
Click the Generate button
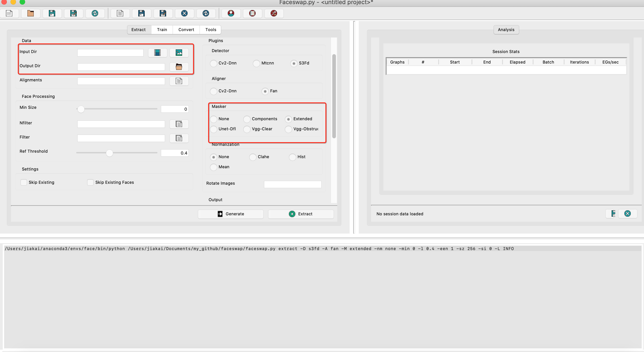(230, 214)
